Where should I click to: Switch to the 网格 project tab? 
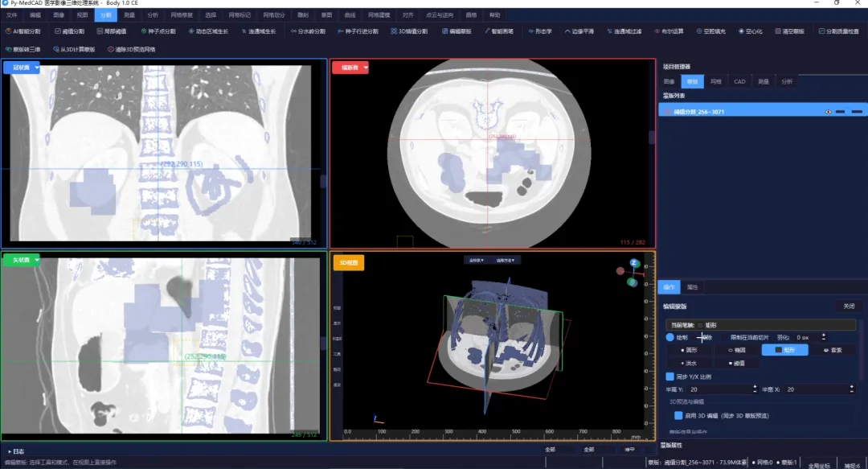click(716, 81)
